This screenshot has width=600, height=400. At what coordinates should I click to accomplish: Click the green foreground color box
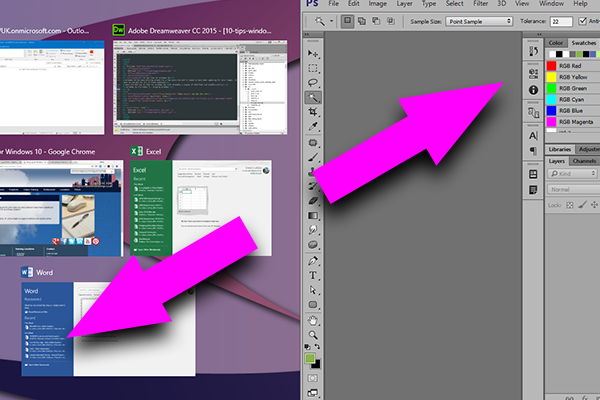coord(310,358)
